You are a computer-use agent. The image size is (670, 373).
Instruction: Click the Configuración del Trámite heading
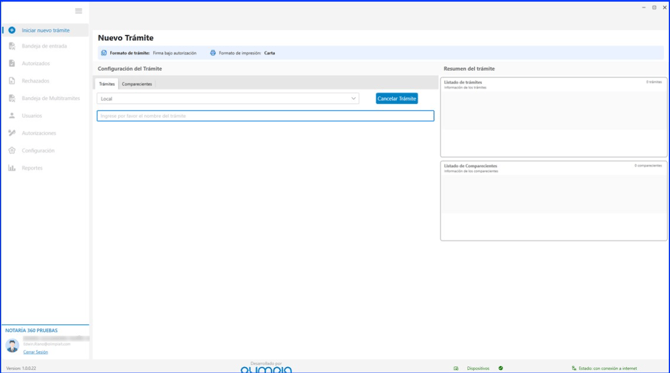(x=129, y=69)
